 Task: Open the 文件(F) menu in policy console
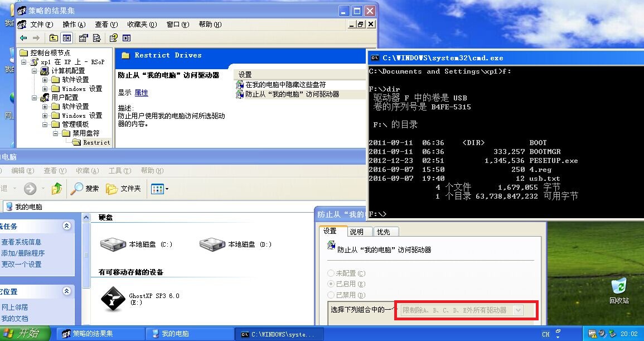[42, 25]
